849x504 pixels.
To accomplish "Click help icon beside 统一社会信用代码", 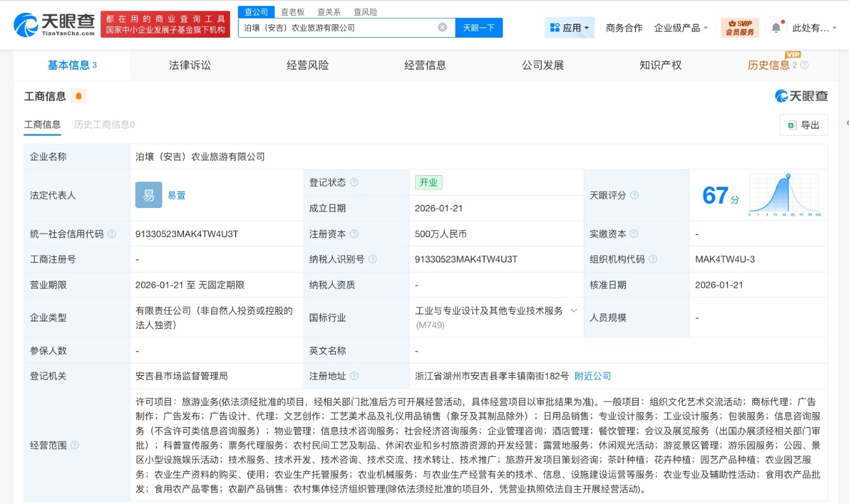I will pyautogui.click(x=112, y=234).
